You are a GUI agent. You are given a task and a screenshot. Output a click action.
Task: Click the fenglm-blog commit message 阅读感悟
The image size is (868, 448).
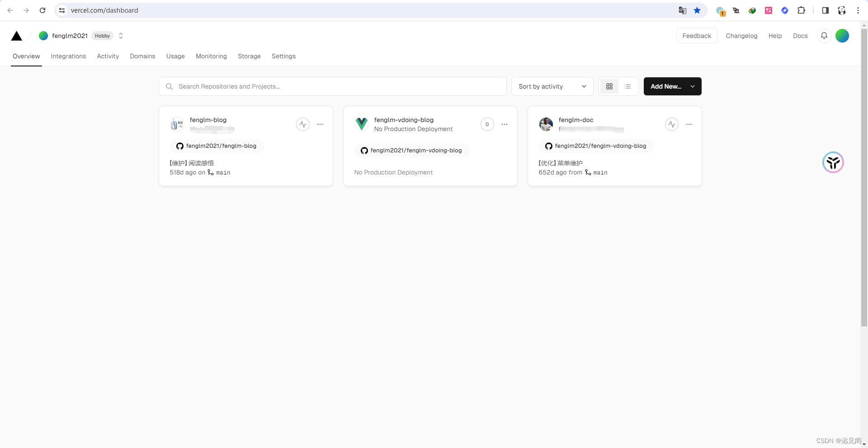[192, 163]
